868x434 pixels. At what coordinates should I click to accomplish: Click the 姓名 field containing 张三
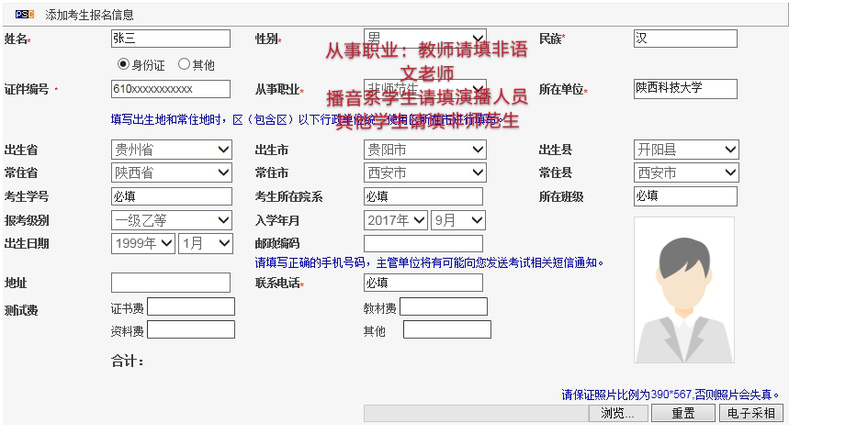(170, 39)
